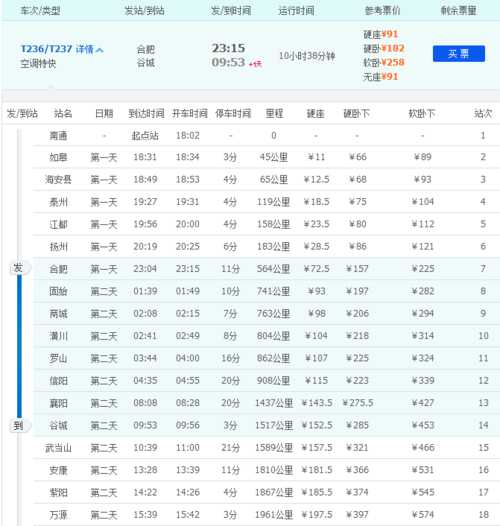Click the 剩余票量 header
This screenshot has width=500, height=526.
point(458,11)
